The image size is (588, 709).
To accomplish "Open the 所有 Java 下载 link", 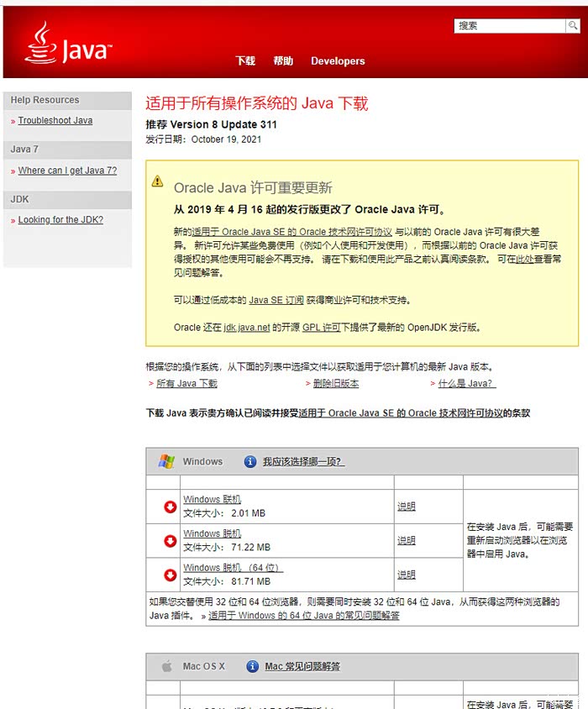I will [x=186, y=383].
